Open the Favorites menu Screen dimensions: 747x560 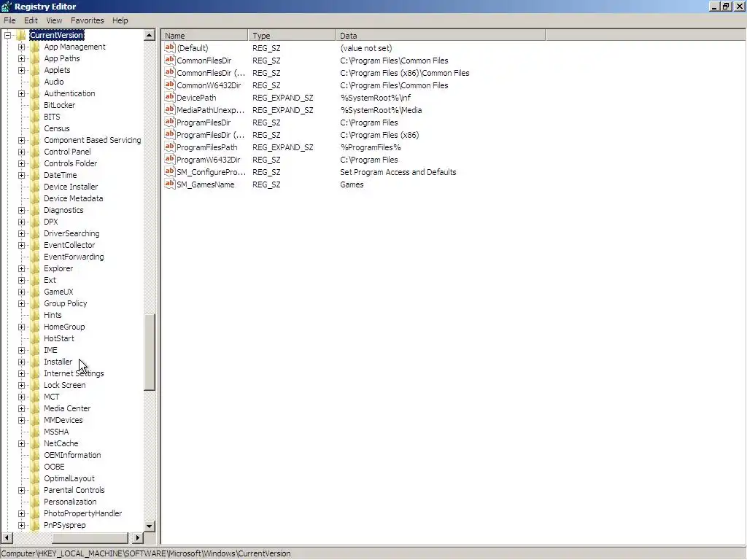(88, 20)
